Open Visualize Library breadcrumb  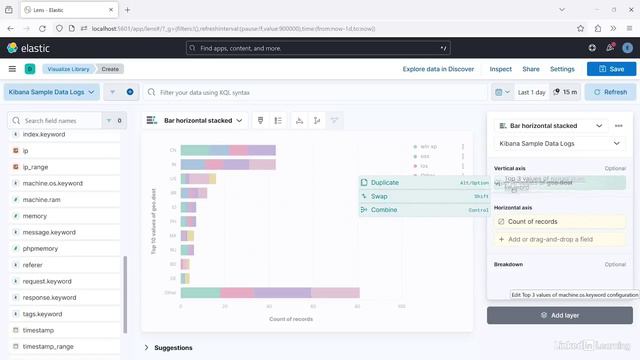68,69
